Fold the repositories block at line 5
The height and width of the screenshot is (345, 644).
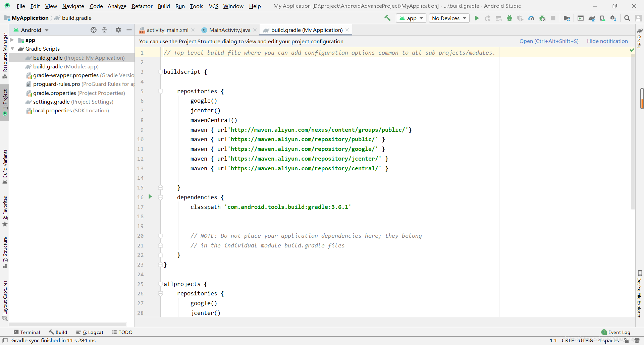click(161, 91)
